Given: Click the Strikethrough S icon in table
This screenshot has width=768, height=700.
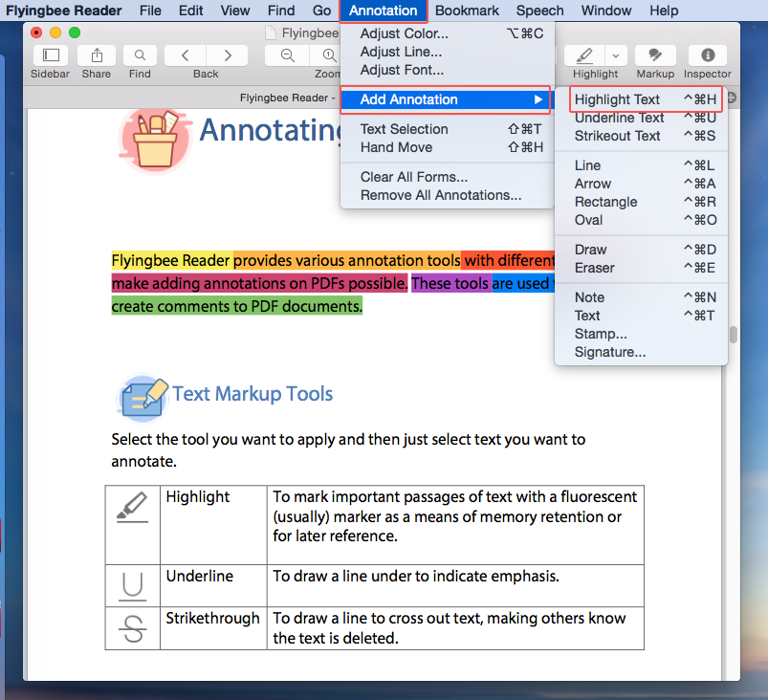Looking at the screenshot, I should [133, 628].
